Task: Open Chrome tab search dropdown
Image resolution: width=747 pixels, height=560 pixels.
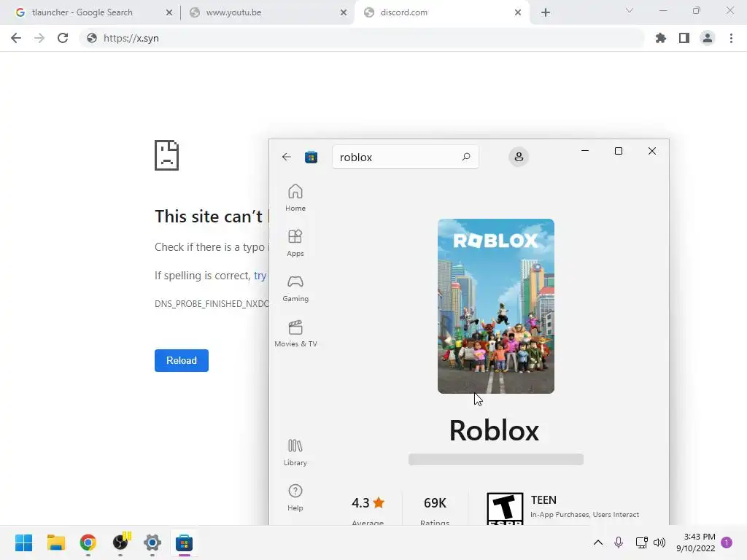Action: pos(630,10)
